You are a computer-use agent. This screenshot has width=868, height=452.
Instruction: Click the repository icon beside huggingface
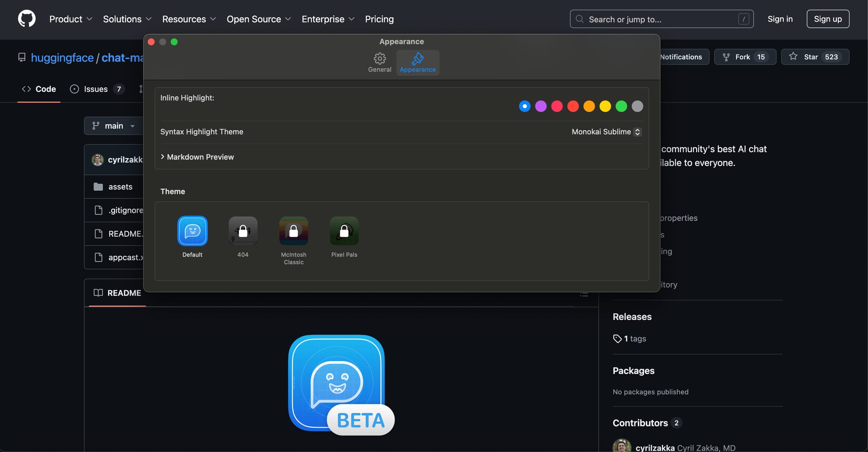(x=22, y=58)
